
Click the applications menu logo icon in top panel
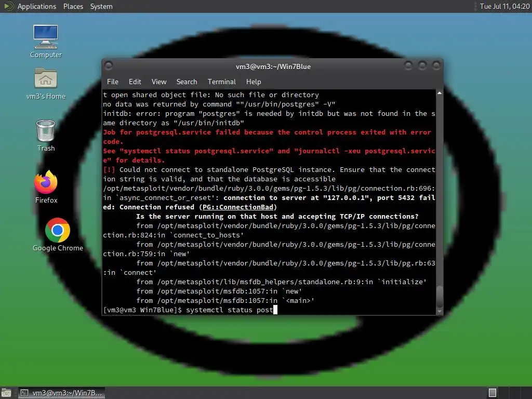pos(8,6)
